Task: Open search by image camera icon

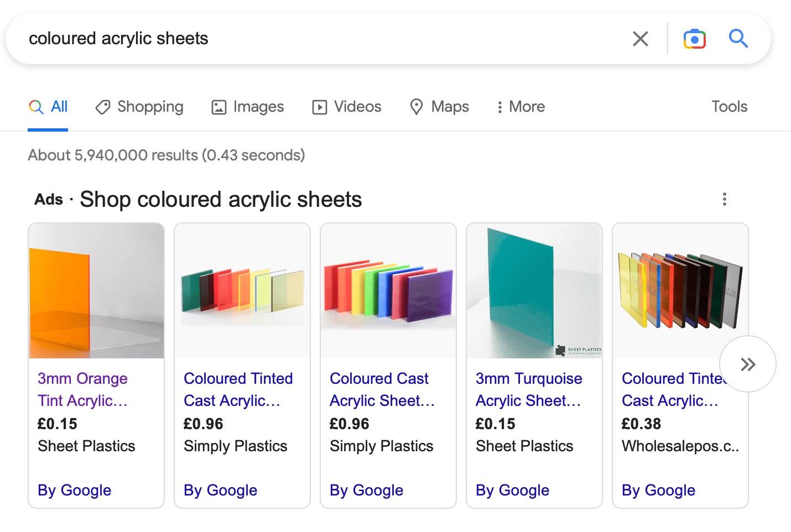Action: coord(695,39)
